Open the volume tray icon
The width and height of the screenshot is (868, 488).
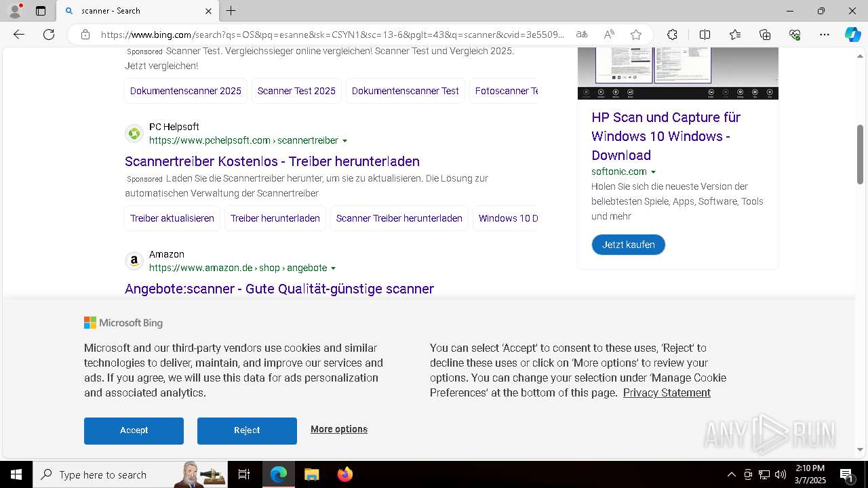(781, 474)
